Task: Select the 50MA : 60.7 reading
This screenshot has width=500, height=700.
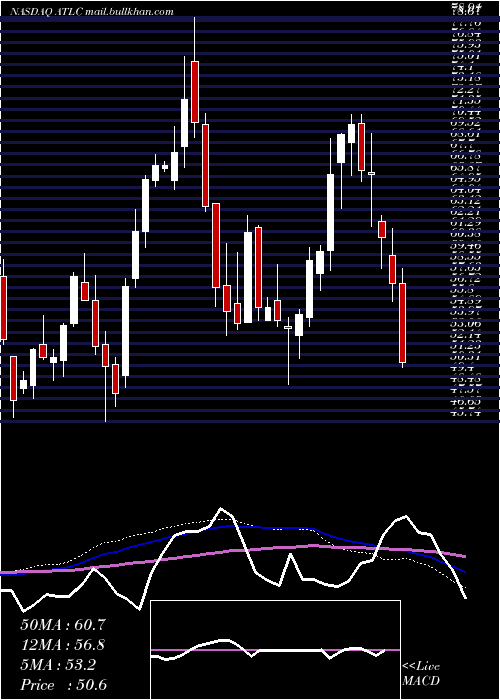Action: pyautogui.click(x=63, y=625)
